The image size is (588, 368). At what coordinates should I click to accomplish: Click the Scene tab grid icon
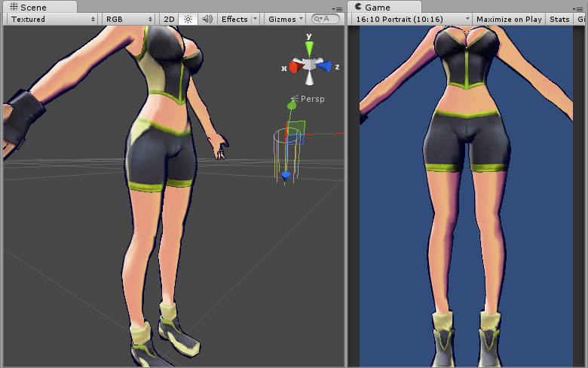[14, 7]
